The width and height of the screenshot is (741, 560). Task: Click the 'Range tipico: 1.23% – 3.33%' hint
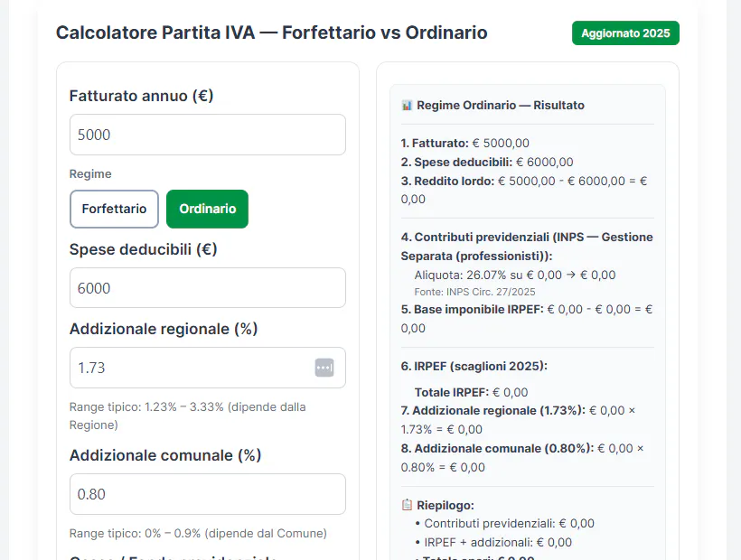[188, 416]
